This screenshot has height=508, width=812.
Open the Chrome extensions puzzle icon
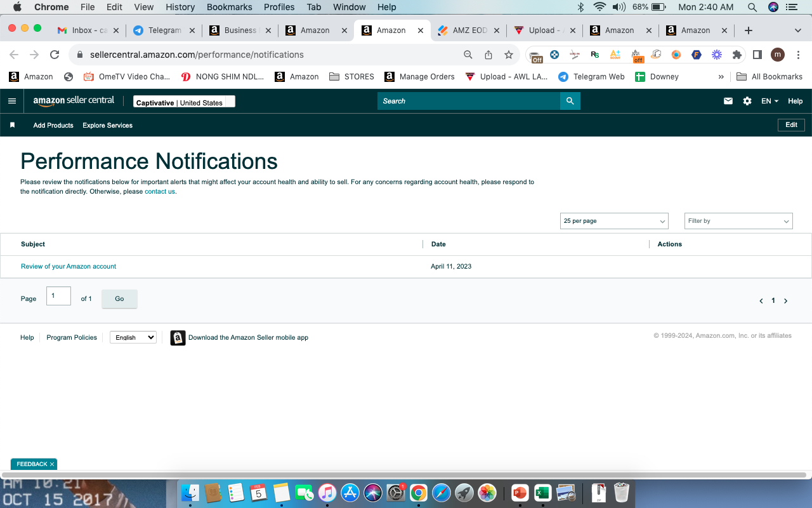[x=737, y=55]
